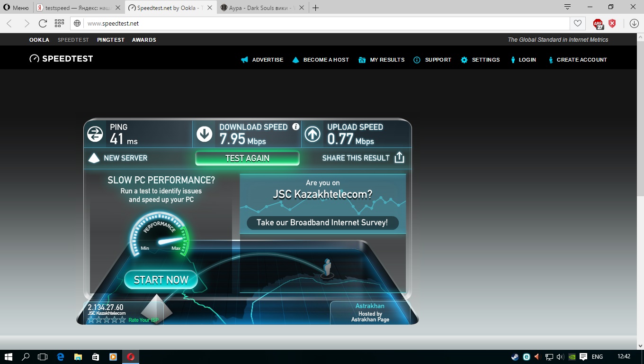Switch the ENG input language

click(x=598, y=357)
